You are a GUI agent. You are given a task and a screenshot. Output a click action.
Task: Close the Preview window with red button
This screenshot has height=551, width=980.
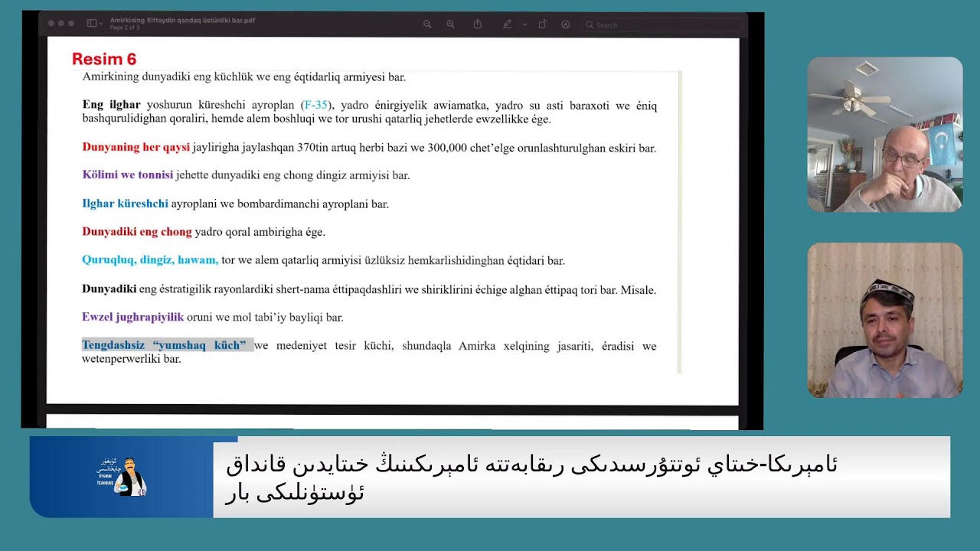tap(51, 24)
